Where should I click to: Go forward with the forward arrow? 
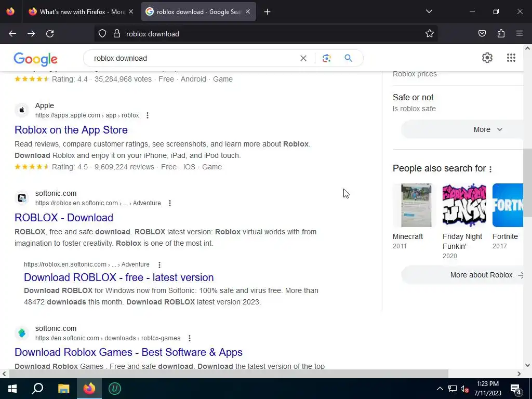[x=31, y=34]
